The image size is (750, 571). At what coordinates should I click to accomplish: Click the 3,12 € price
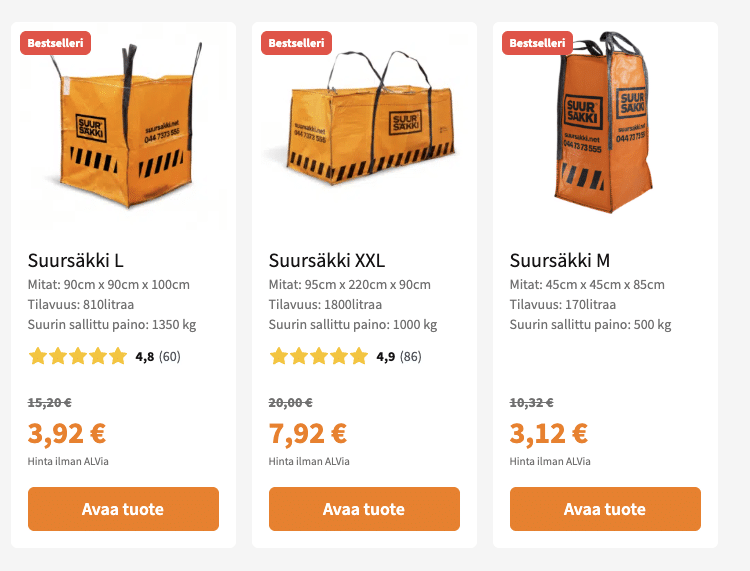pos(549,434)
